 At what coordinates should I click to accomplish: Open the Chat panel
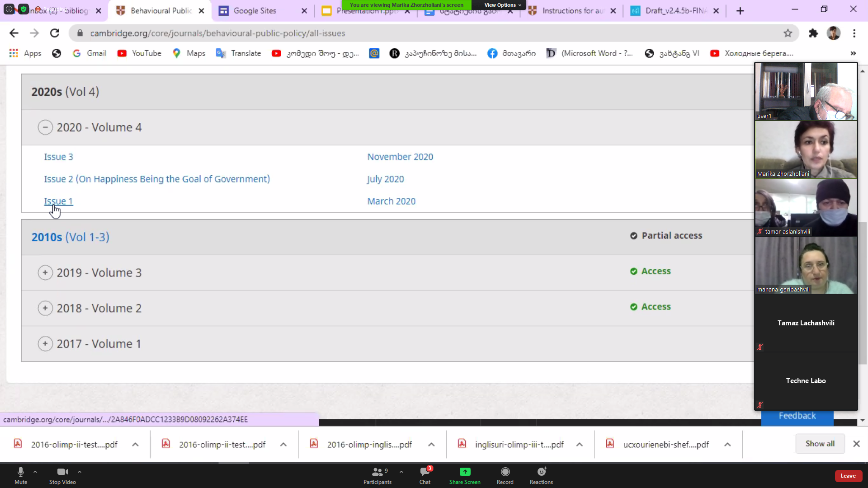425,472
